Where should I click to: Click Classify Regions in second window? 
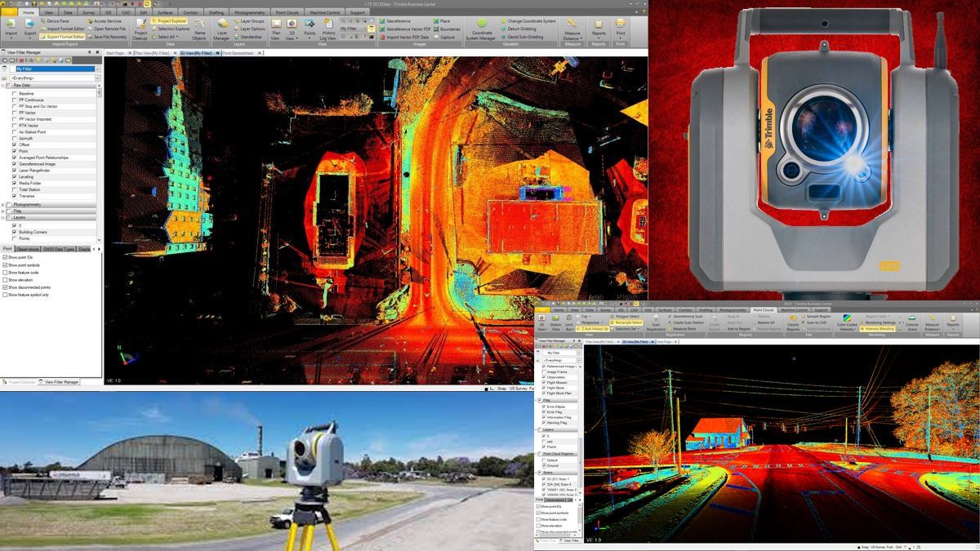pyautogui.click(x=793, y=322)
